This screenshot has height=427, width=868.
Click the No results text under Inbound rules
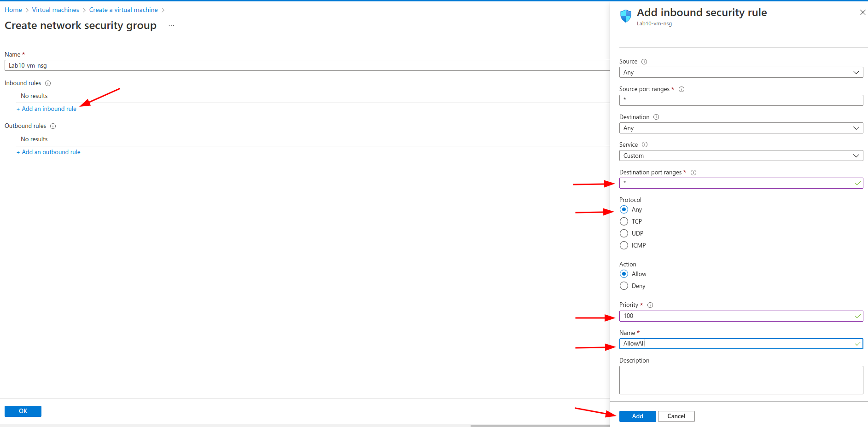34,96
